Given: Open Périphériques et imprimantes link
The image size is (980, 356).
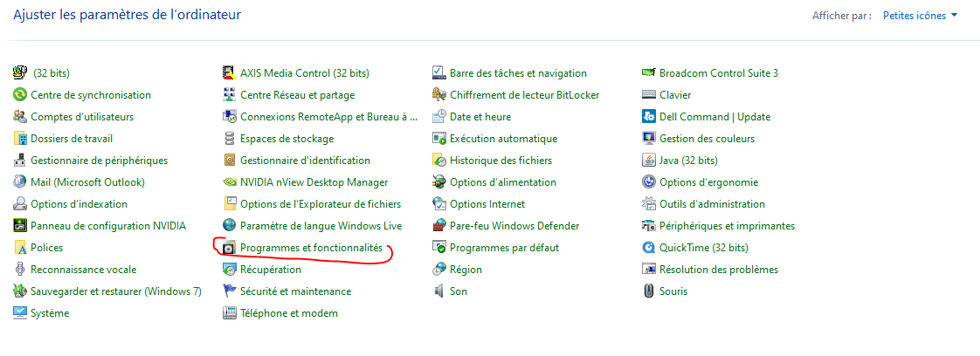Looking at the screenshot, I should (727, 226).
